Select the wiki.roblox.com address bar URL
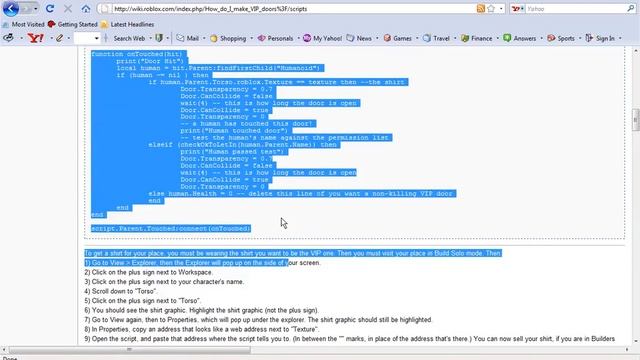This screenshot has height=360, width=640. click(x=210, y=9)
